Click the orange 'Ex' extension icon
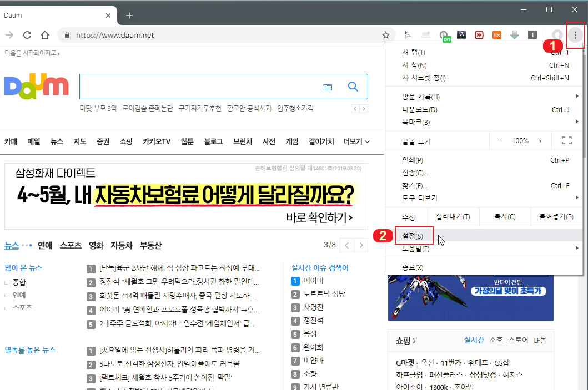This screenshot has width=588, height=390. 496,35
